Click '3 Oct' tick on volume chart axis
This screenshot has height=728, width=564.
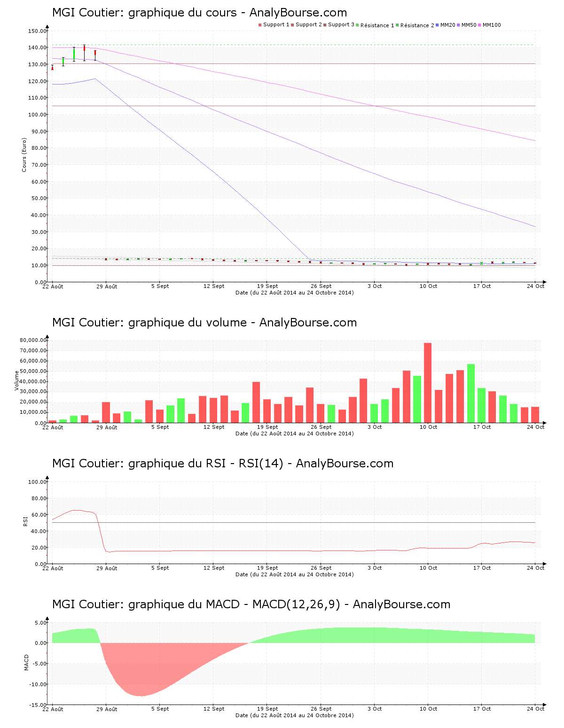coord(375,427)
